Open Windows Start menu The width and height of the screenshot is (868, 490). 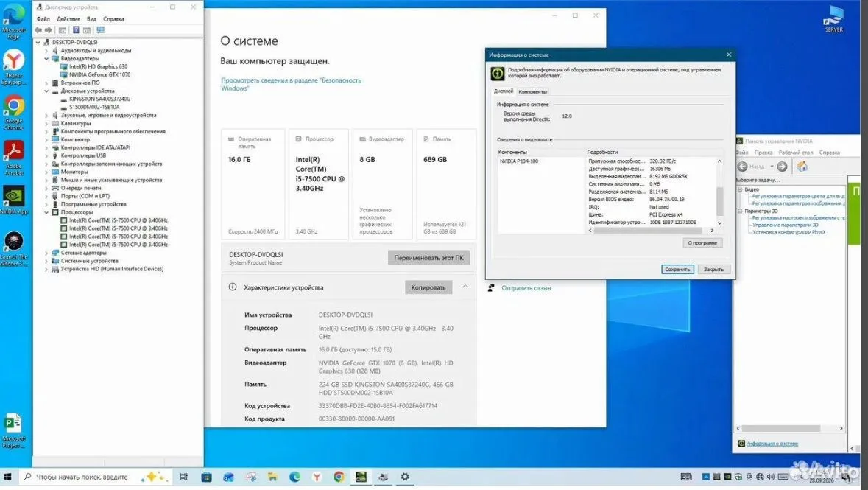[x=8, y=477]
